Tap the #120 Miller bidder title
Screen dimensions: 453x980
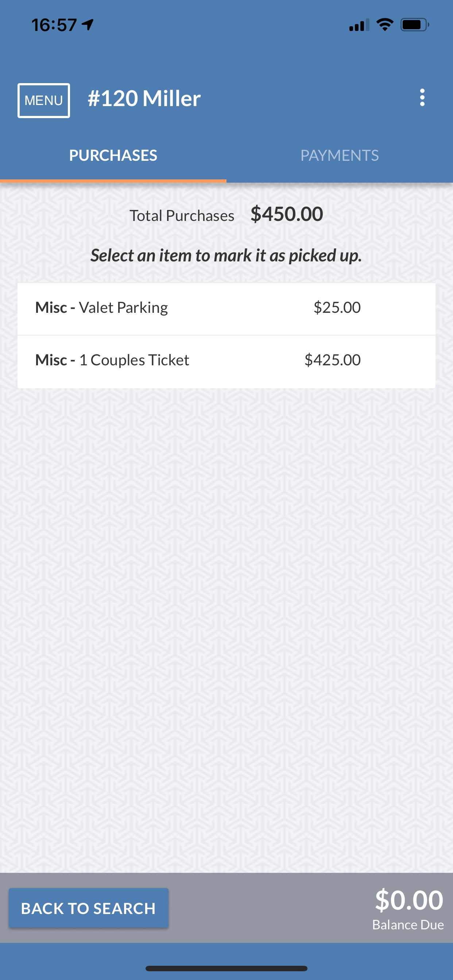click(x=144, y=98)
